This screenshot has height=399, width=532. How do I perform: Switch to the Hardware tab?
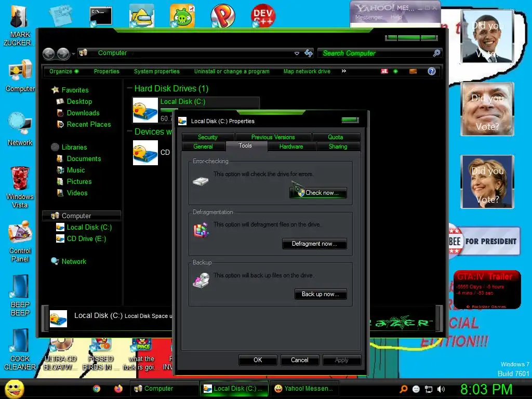coord(291,147)
